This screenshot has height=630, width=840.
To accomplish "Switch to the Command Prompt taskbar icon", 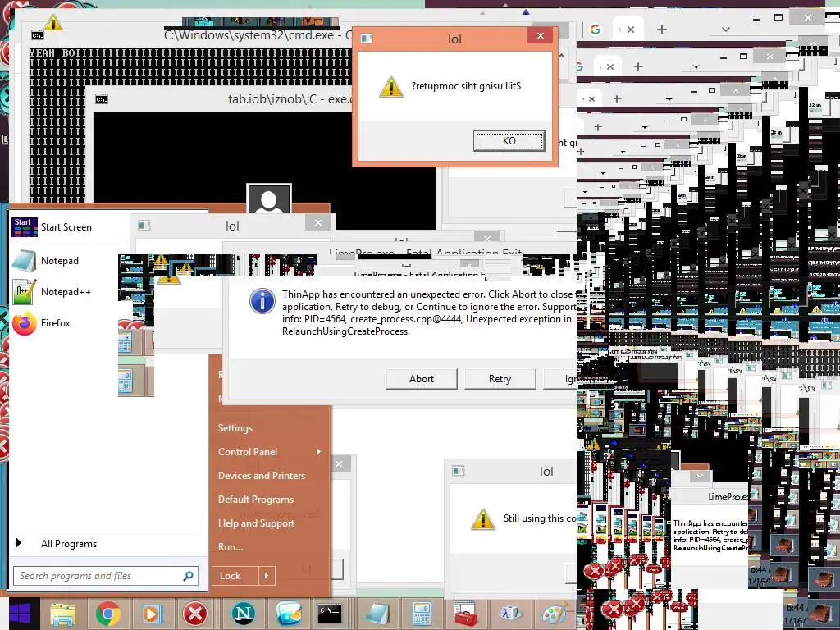I will tap(330, 614).
